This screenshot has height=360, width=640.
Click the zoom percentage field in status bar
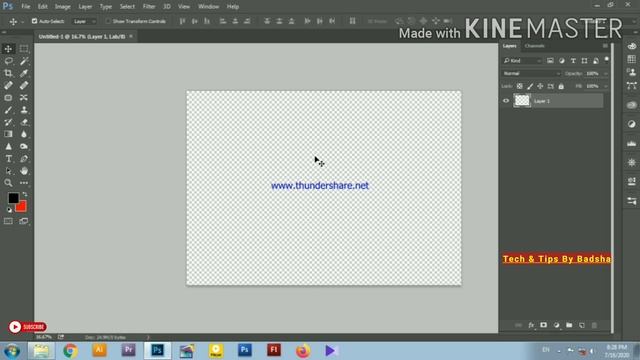coord(44,337)
